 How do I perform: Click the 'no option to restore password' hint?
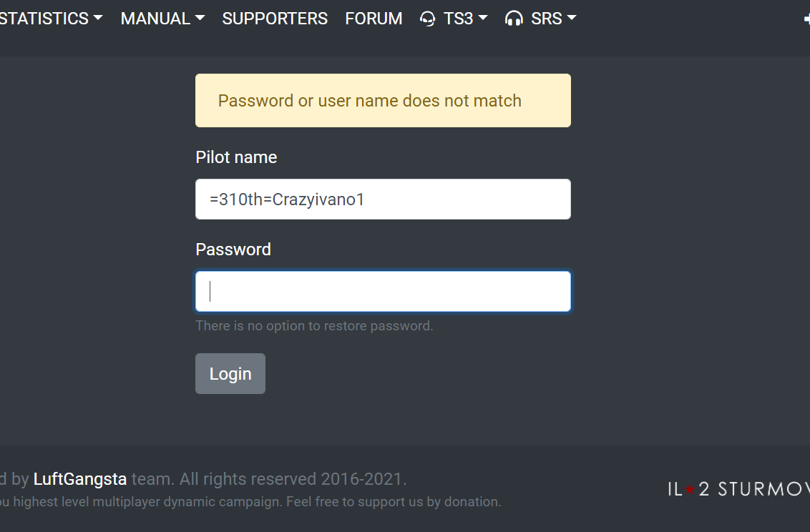coord(314,326)
